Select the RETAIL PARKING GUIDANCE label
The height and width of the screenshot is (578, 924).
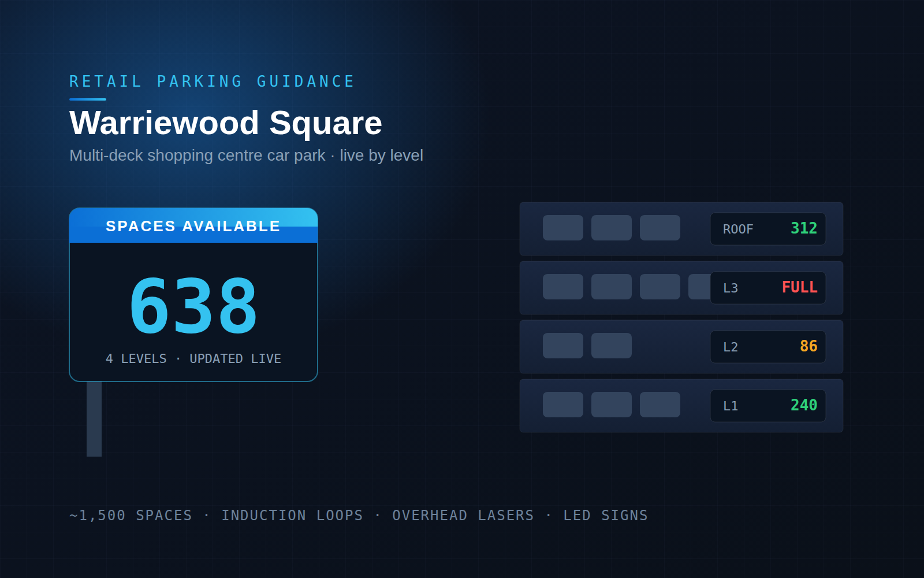pos(212,81)
